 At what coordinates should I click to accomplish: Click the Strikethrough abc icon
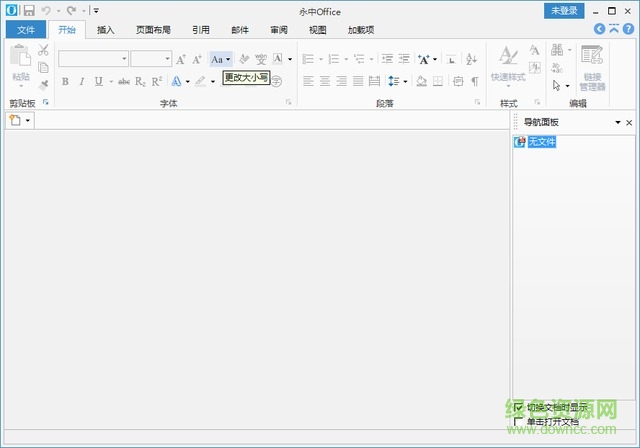click(x=124, y=81)
